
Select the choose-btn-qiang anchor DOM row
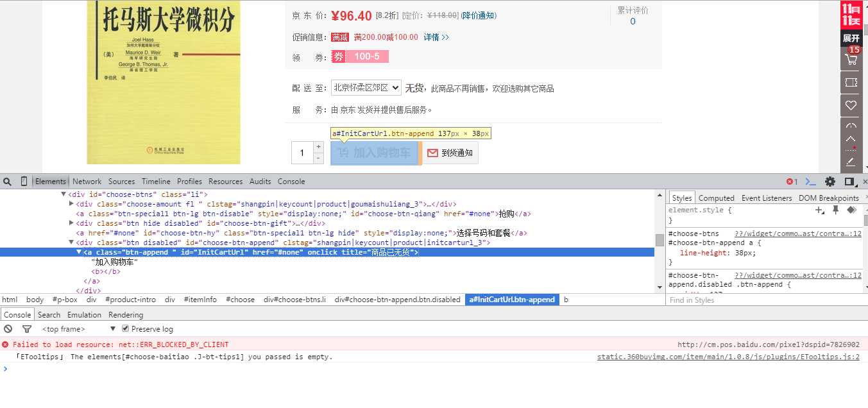click(303, 214)
